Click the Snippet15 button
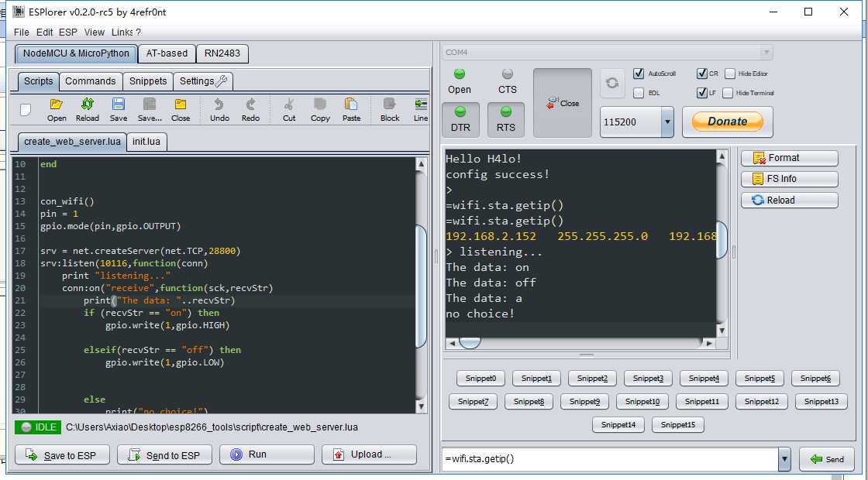The height and width of the screenshot is (480, 868). coord(677,425)
